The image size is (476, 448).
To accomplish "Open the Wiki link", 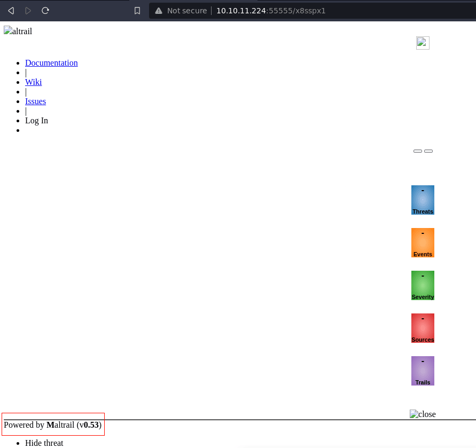I will (x=34, y=82).
